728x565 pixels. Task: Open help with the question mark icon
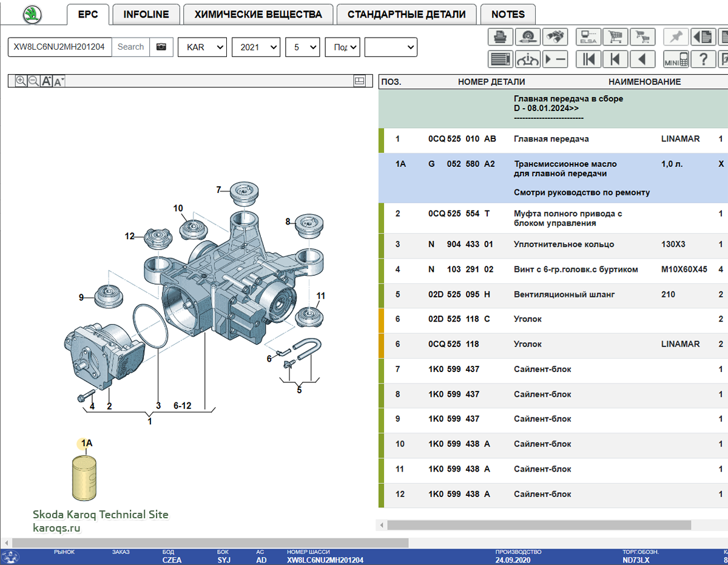pos(703,59)
